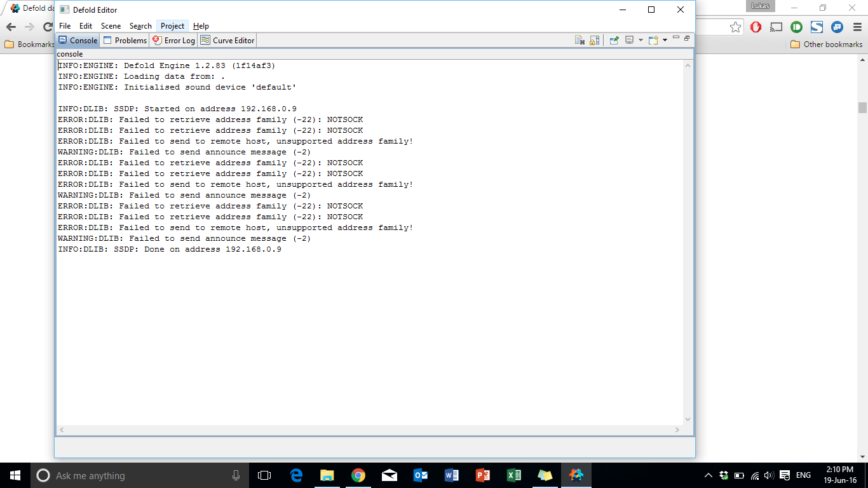868x488 pixels.
Task: Click the AdBlock extension icon in Chrome
Action: (756, 27)
